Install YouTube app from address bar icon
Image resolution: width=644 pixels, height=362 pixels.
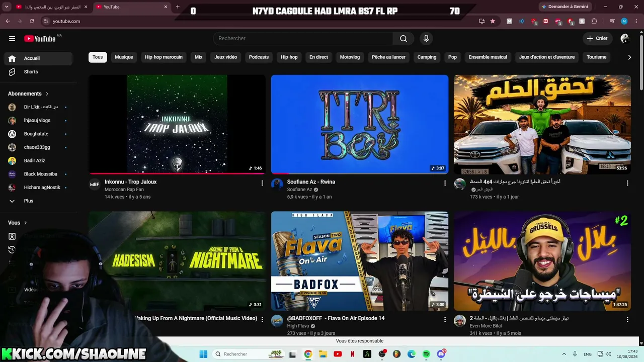pos(481,21)
